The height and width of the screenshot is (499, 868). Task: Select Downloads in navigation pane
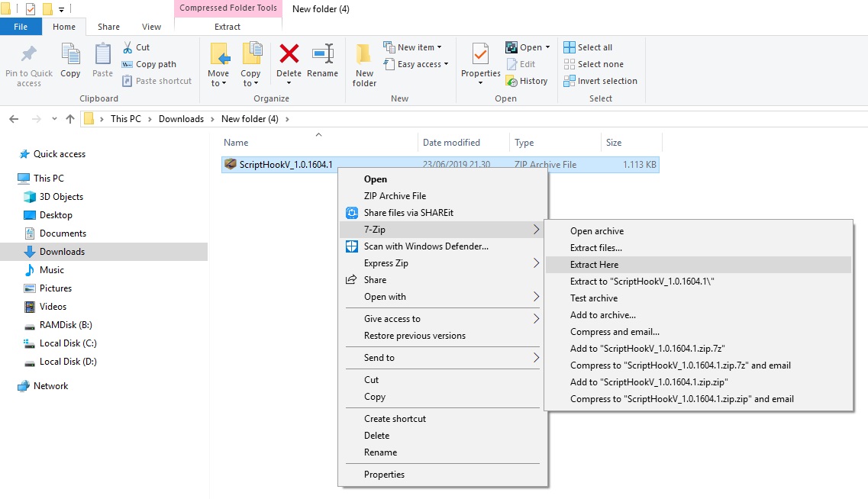point(104,252)
